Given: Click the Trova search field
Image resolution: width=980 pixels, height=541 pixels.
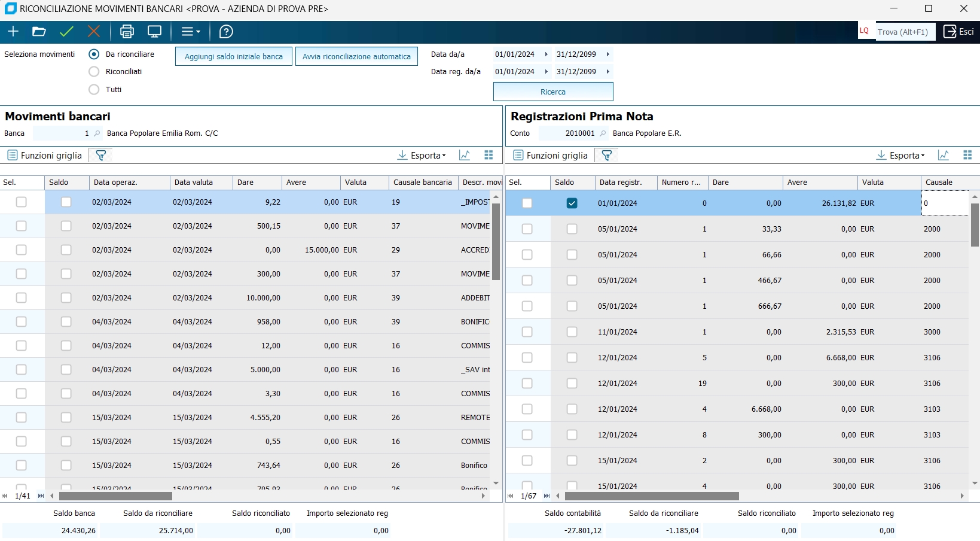Looking at the screenshot, I should click(905, 32).
